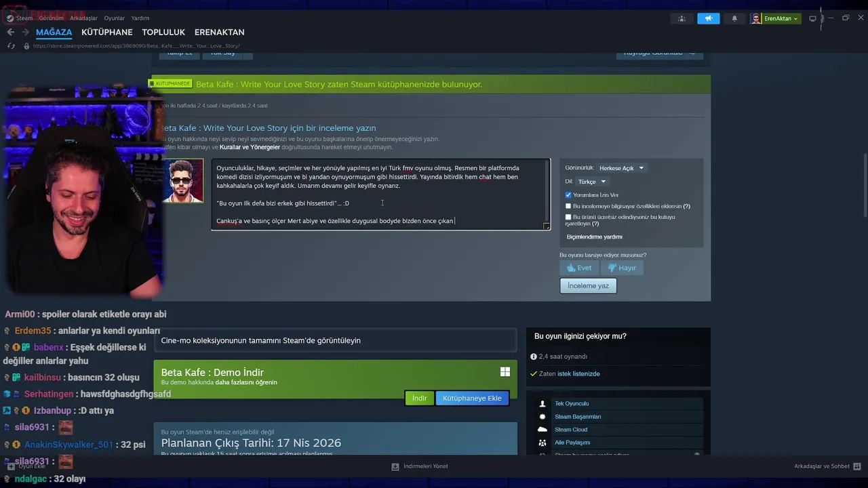This screenshot has width=868, height=488.
Task: Open the blue announcements megaphone
Action: click(708, 18)
